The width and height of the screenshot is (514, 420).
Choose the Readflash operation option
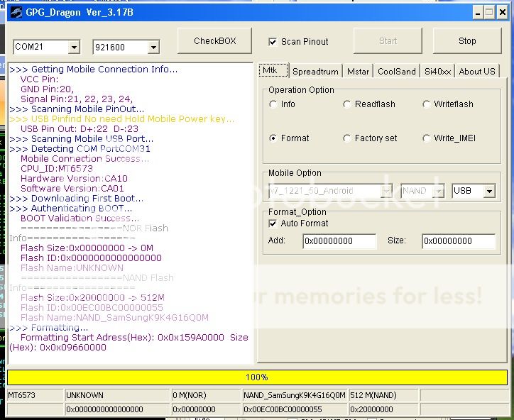pyautogui.click(x=347, y=104)
